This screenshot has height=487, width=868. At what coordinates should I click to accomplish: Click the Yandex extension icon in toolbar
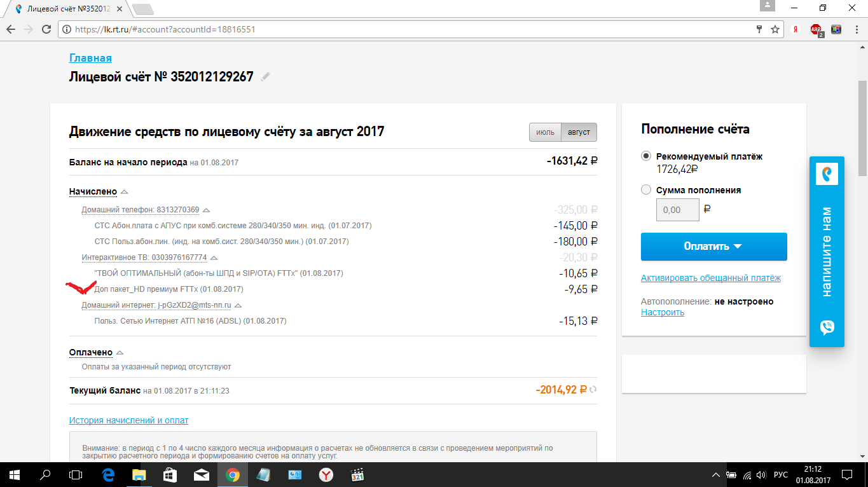pos(795,29)
